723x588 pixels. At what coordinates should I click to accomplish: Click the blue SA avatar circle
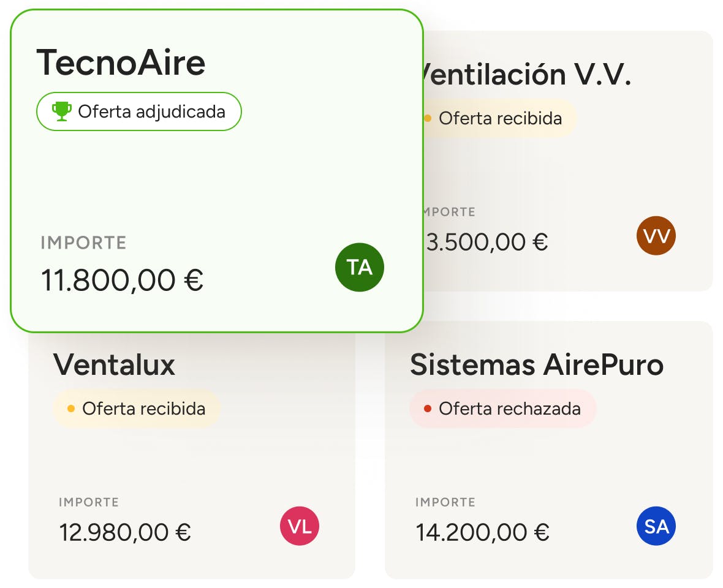(x=656, y=526)
